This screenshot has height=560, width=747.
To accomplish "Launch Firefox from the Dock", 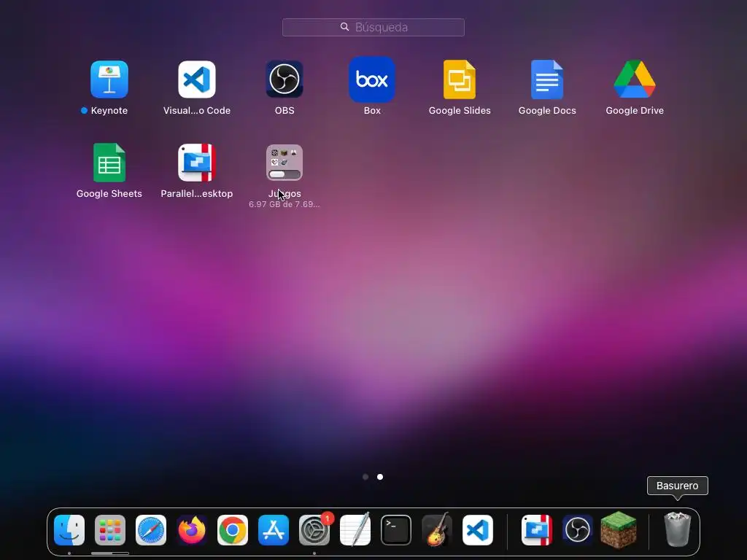I will coord(192,530).
